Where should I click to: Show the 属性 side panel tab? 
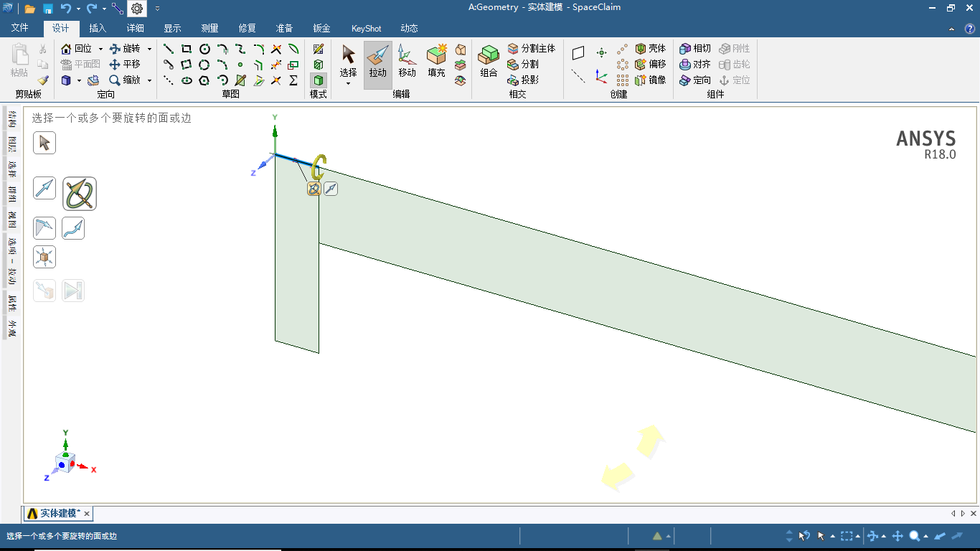pos(12,303)
